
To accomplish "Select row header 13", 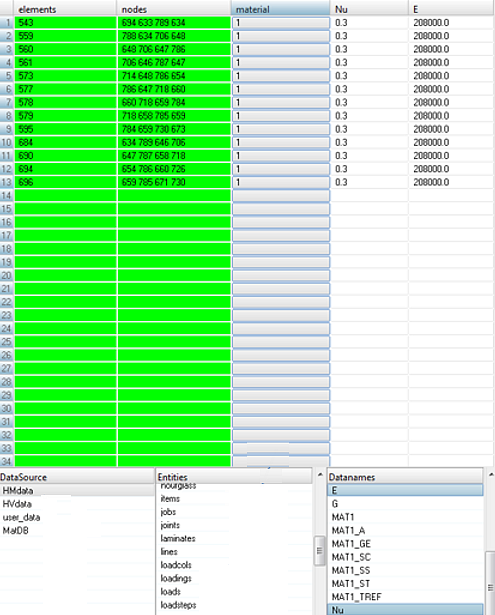I will coord(7,182).
